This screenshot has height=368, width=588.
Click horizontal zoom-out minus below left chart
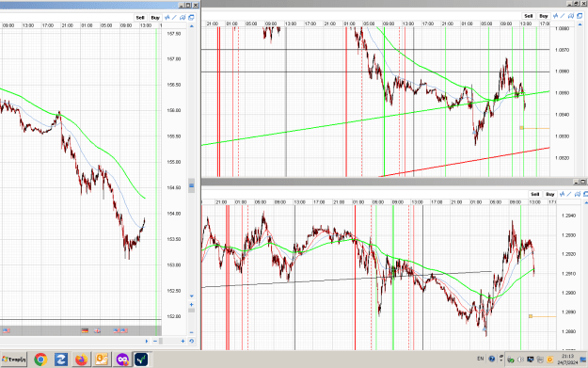pyautogui.click(x=155, y=341)
